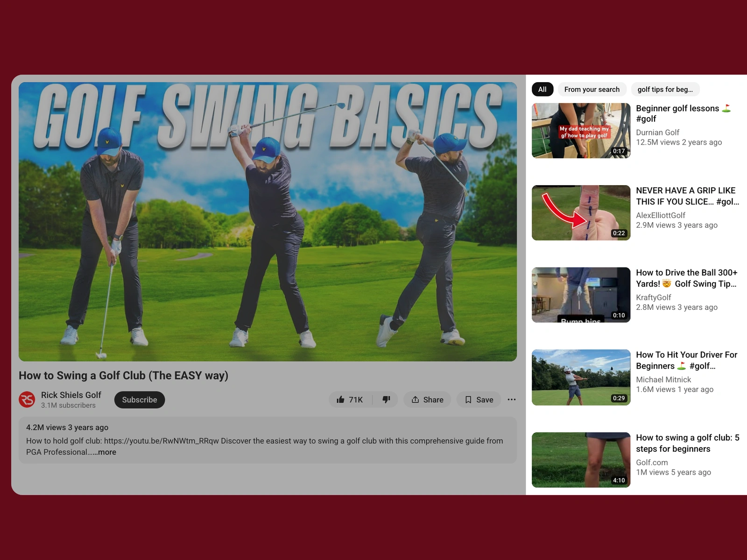Image resolution: width=747 pixels, height=560 pixels.
Task: Open the NEVER HAVE A GRIP LIKE THIS thumbnail
Action: point(581,213)
